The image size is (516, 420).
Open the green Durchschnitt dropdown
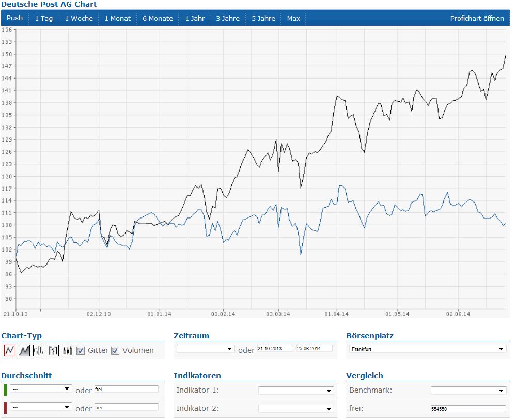(x=41, y=388)
